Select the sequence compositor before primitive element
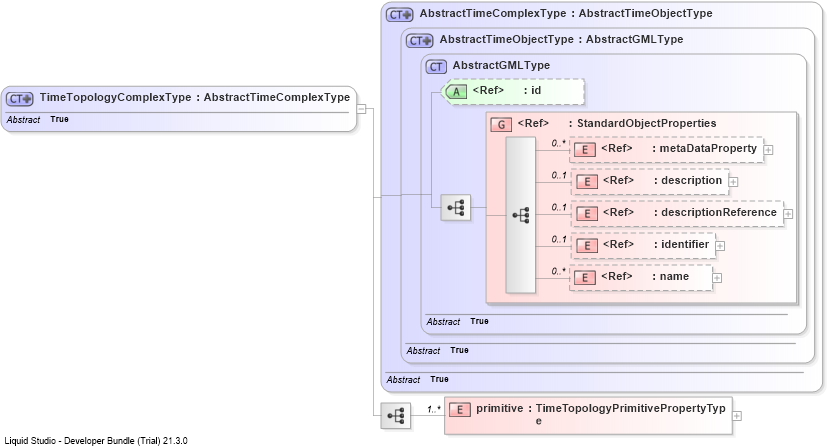827x446 pixels. [x=396, y=415]
